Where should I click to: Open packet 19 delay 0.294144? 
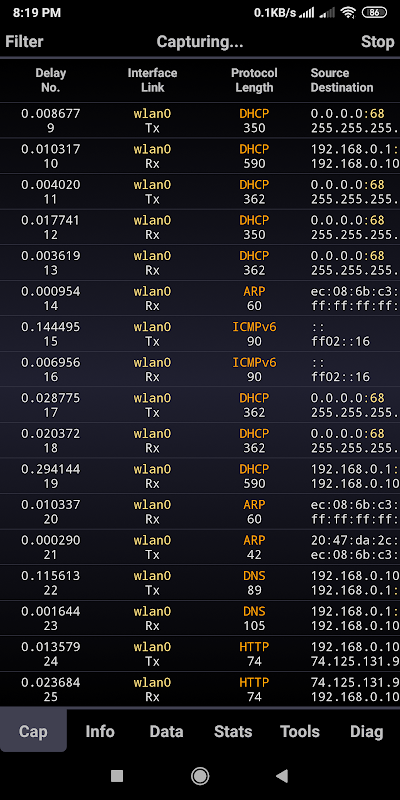(200, 476)
